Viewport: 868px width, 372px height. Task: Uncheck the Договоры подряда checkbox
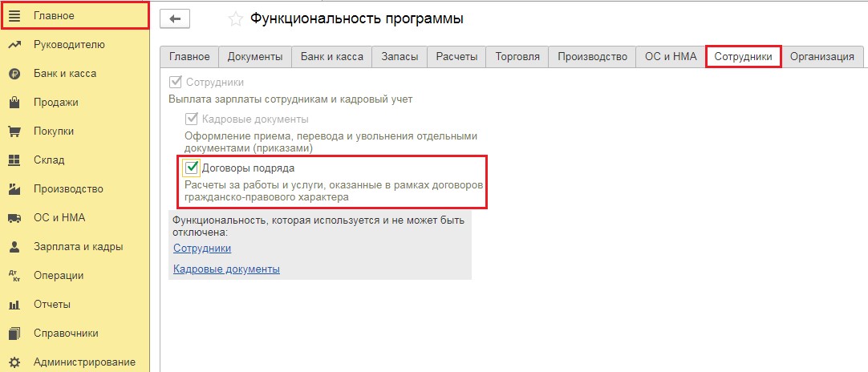192,168
